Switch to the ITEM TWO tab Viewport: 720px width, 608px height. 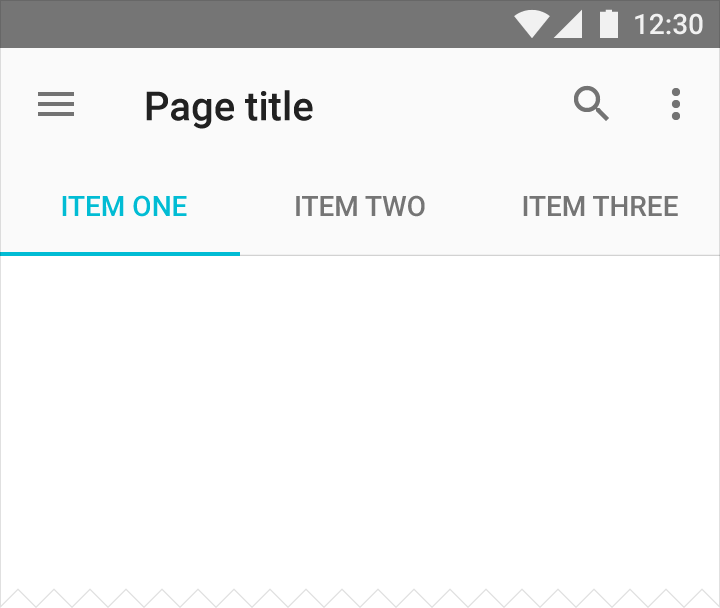[360, 206]
